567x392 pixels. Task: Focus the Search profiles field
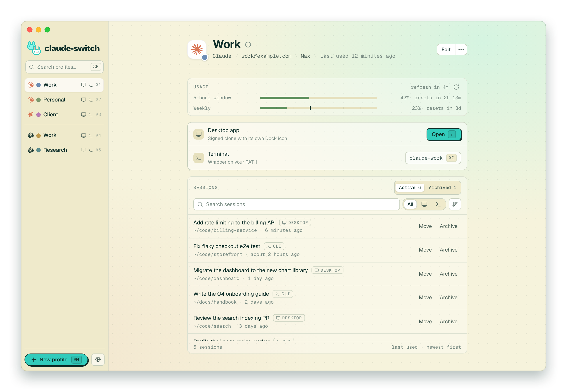click(x=64, y=67)
